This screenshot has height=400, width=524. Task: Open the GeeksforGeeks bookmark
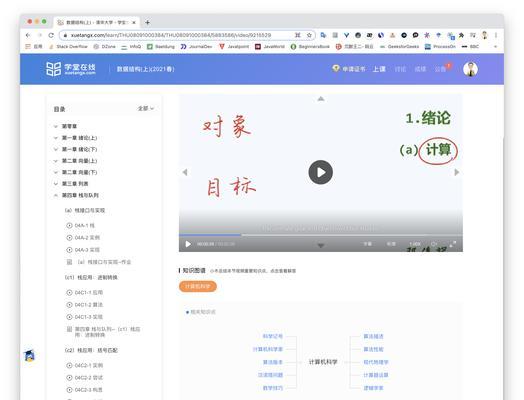click(400, 46)
